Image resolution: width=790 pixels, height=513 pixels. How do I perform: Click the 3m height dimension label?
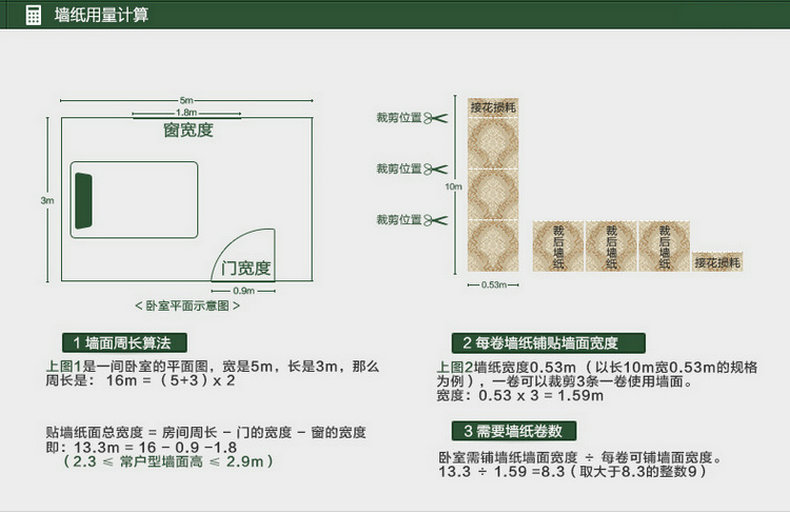click(x=47, y=200)
